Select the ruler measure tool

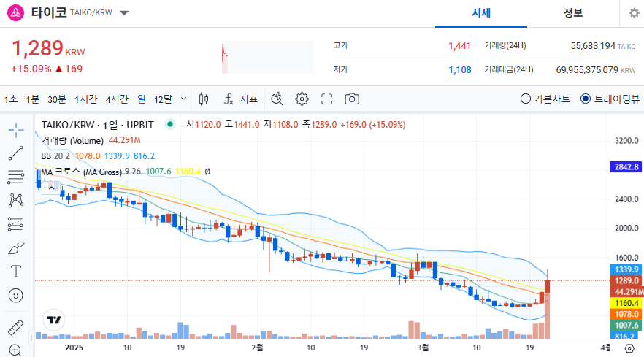(x=16, y=327)
